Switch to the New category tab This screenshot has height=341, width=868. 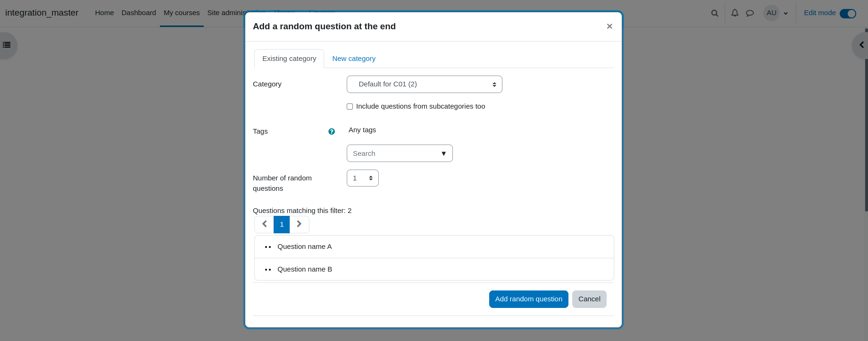click(354, 59)
